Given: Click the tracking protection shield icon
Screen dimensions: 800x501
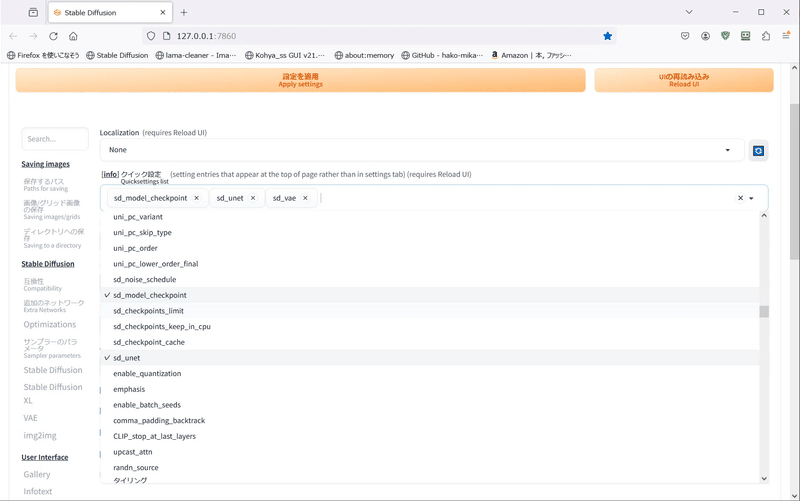Looking at the screenshot, I should click(x=151, y=36).
